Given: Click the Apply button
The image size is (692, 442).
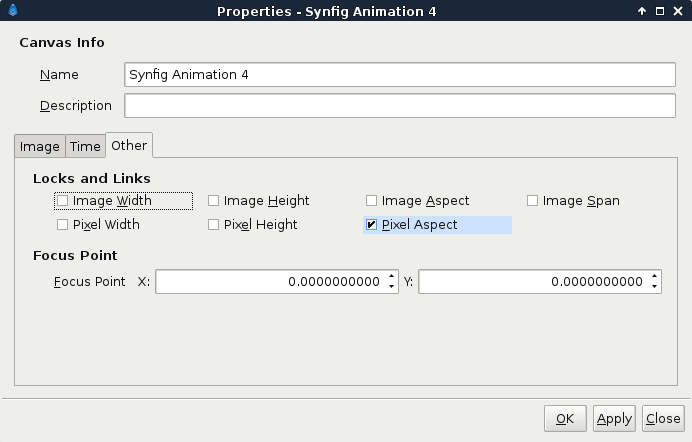Looking at the screenshot, I should [x=614, y=418].
